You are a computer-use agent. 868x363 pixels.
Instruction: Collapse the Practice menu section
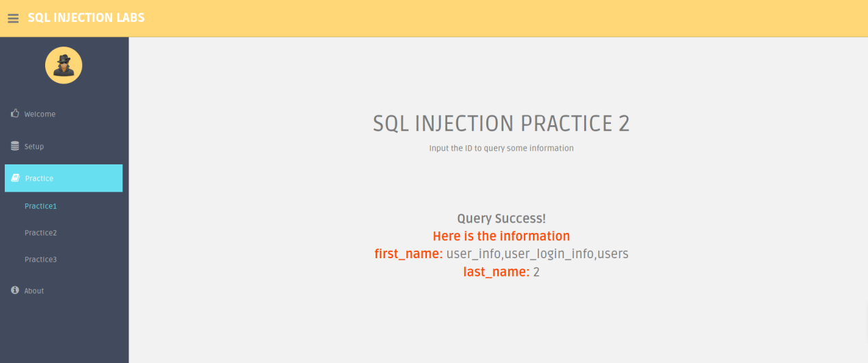coord(64,178)
